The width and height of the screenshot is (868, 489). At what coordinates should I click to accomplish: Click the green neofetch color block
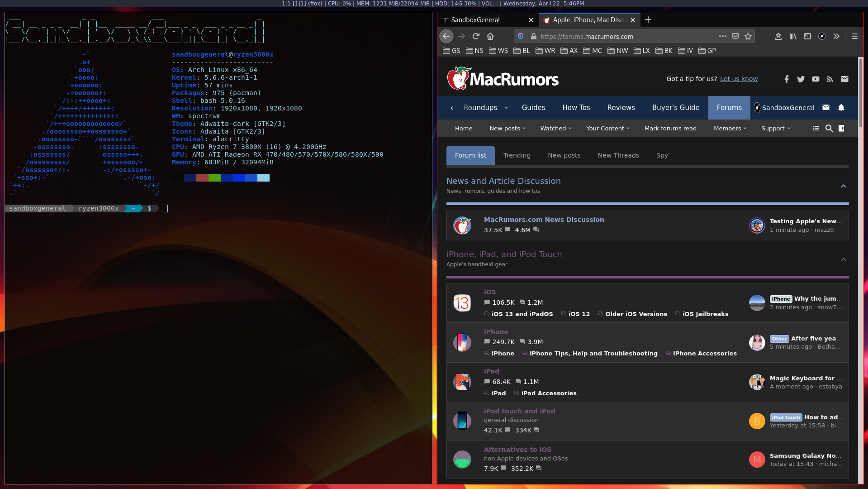point(214,177)
